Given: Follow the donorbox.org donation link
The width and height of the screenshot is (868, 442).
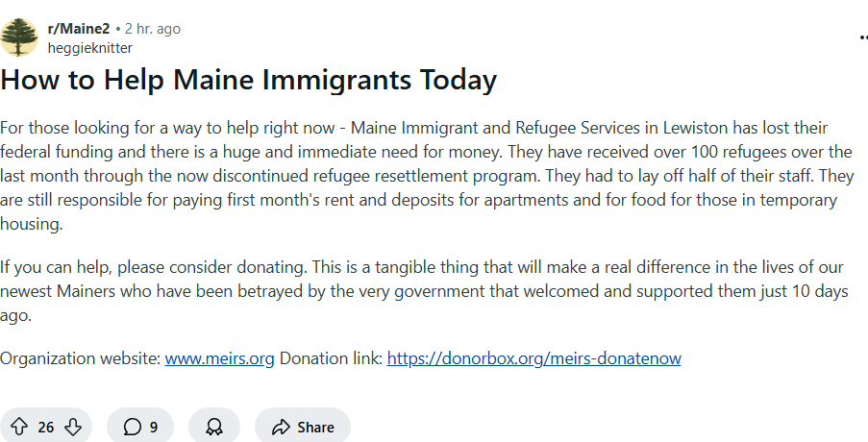Looking at the screenshot, I should click(x=533, y=358).
